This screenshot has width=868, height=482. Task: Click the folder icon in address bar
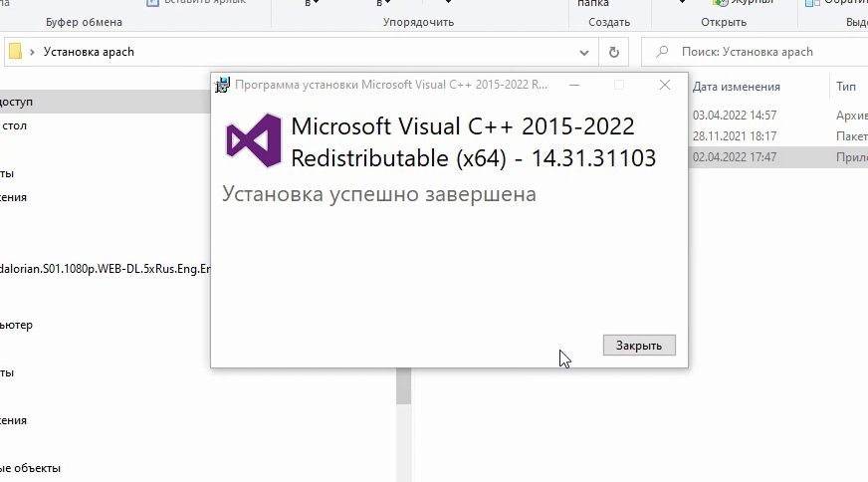tap(16, 52)
